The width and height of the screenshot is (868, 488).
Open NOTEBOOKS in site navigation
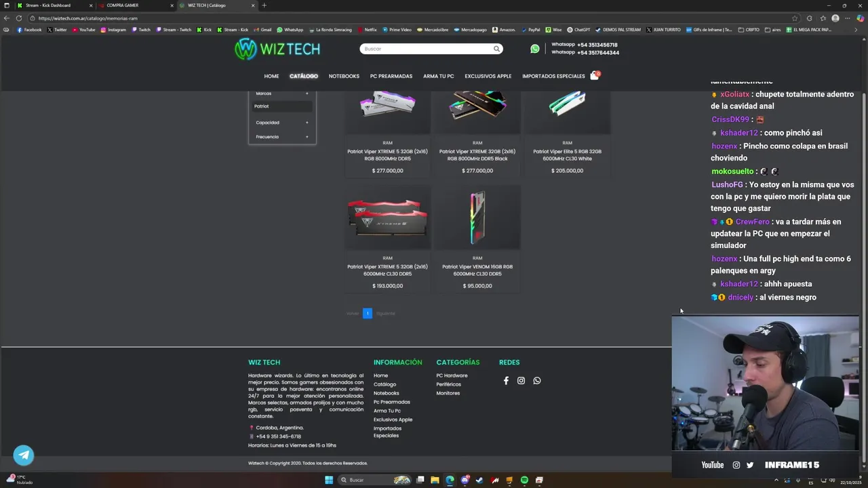point(344,76)
